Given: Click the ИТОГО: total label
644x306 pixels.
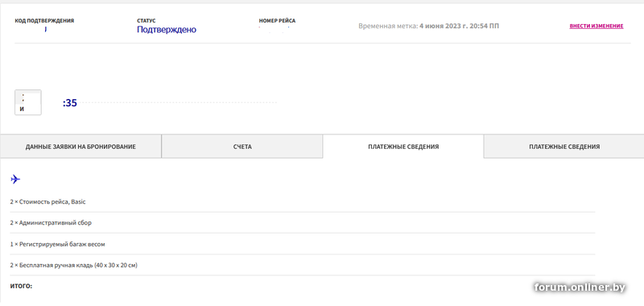Looking at the screenshot, I should click(21, 286).
